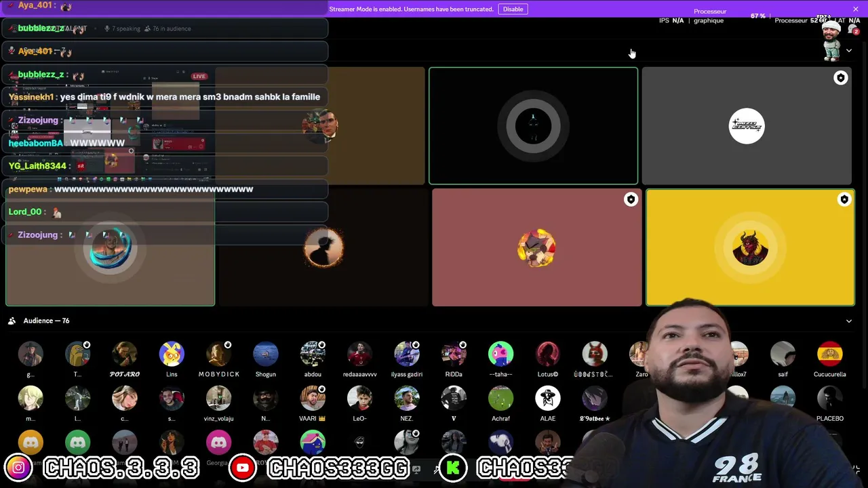Open redaaaavvvv's audience avatar
Image resolution: width=868 pixels, height=488 pixels.
tap(359, 354)
